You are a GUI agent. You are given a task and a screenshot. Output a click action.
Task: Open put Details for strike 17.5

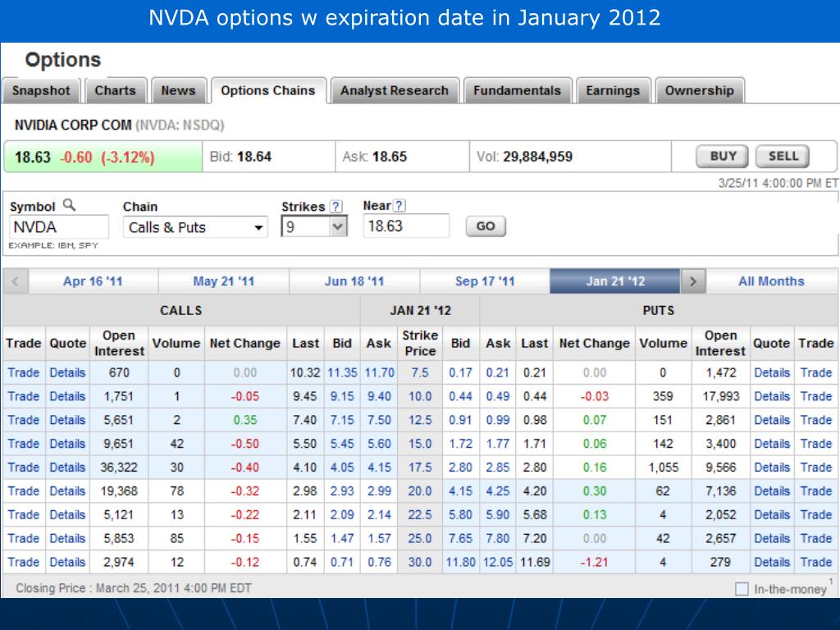(x=772, y=467)
